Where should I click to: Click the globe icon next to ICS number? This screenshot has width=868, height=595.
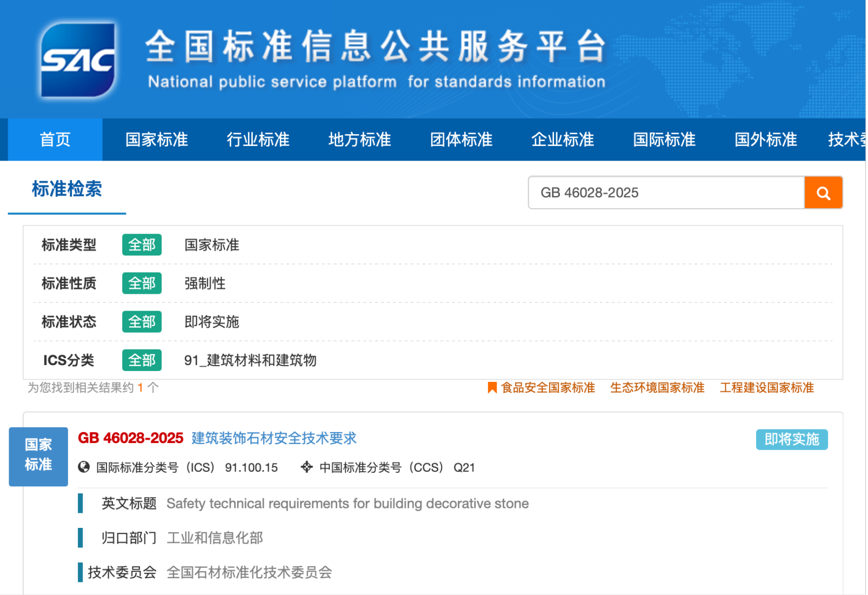point(84,467)
